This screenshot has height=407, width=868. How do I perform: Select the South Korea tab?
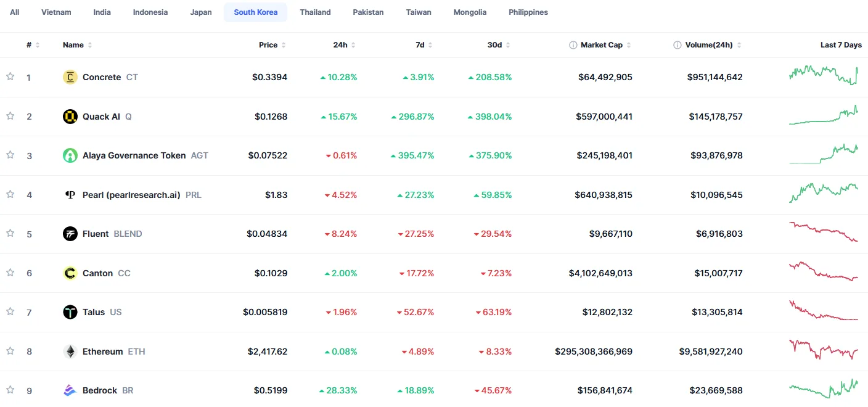click(x=256, y=12)
